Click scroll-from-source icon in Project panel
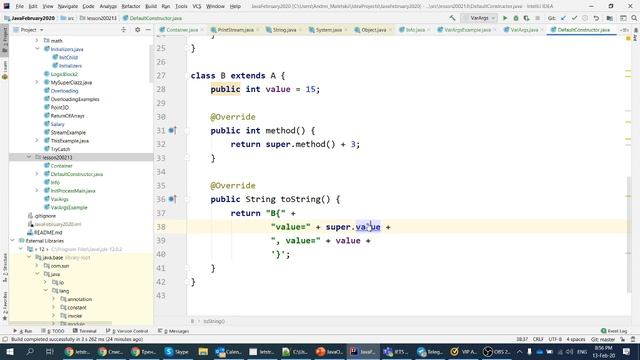This screenshot has width=640, height=360. pyautogui.click(x=124, y=30)
